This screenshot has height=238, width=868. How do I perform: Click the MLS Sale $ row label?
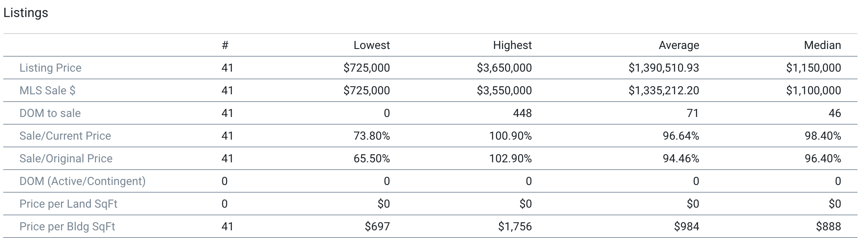pyautogui.click(x=47, y=91)
